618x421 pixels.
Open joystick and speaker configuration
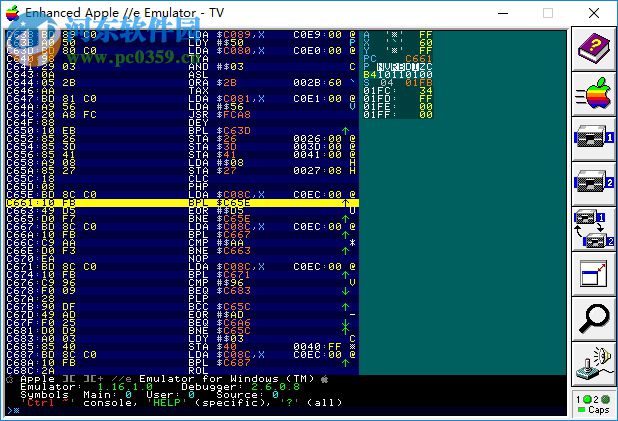tap(594, 363)
